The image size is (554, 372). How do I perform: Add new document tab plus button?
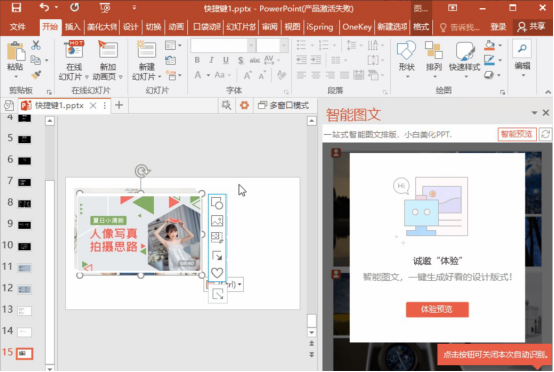click(119, 105)
